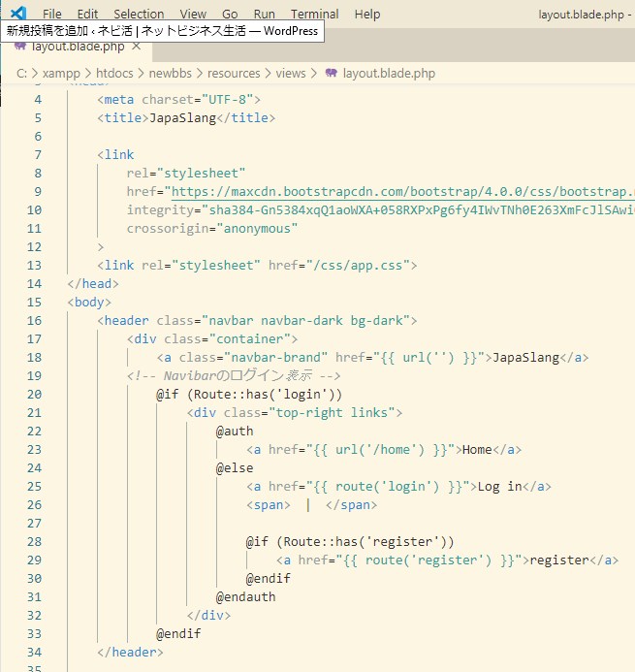Open the Terminal menu
The height and width of the screenshot is (672, 635).
(315, 15)
